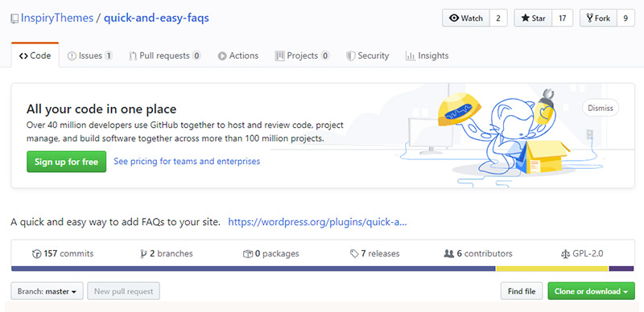The height and width of the screenshot is (312, 644).
Task: Expand the Branch: master dropdown
Action: coord(47,291)
